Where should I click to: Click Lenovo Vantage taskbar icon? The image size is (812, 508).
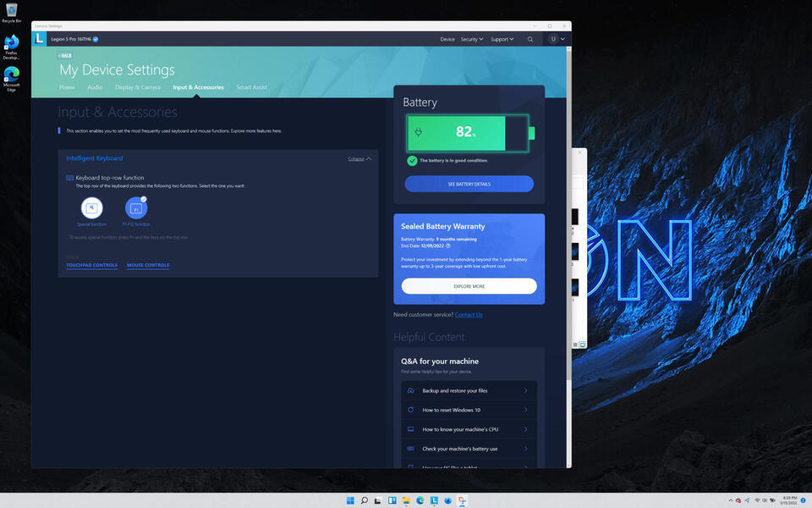coord(434,500)
